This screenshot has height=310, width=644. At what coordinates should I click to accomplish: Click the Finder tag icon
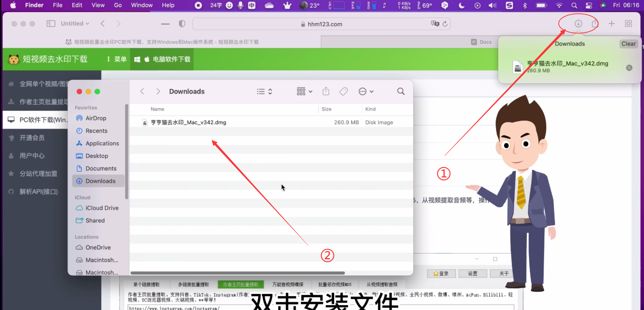[343, 91]
